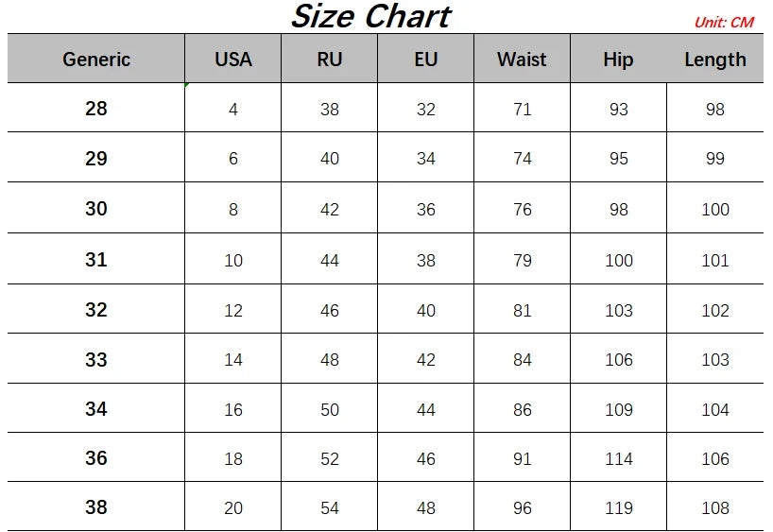Select the length value 108 cell

[x=715, y=508]
